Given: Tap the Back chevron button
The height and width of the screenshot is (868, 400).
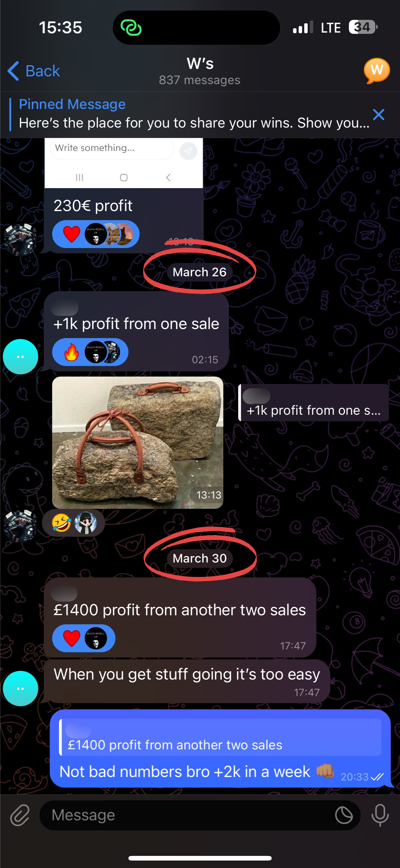Looking at the screenshot, I should (x=33, y=71).
